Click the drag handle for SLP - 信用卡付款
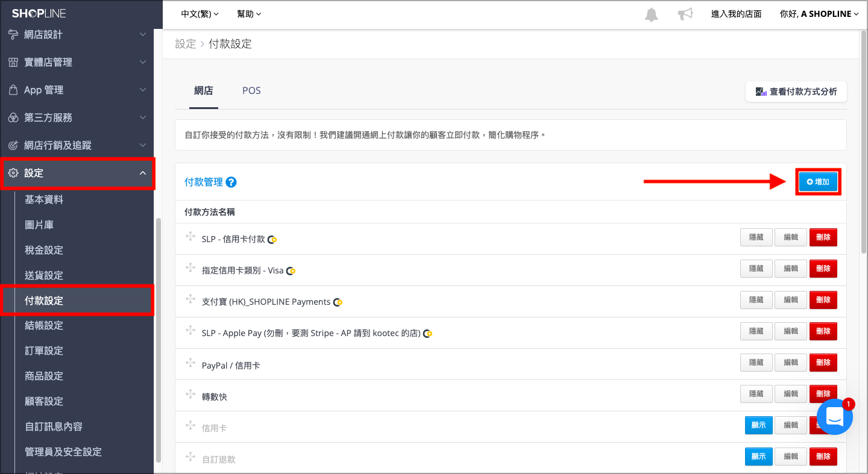Screen dimensions: 868x474 click(x=190, y=237)
